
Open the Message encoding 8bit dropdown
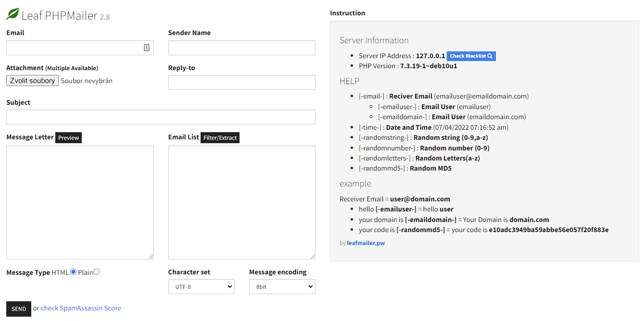coord(282,287)
